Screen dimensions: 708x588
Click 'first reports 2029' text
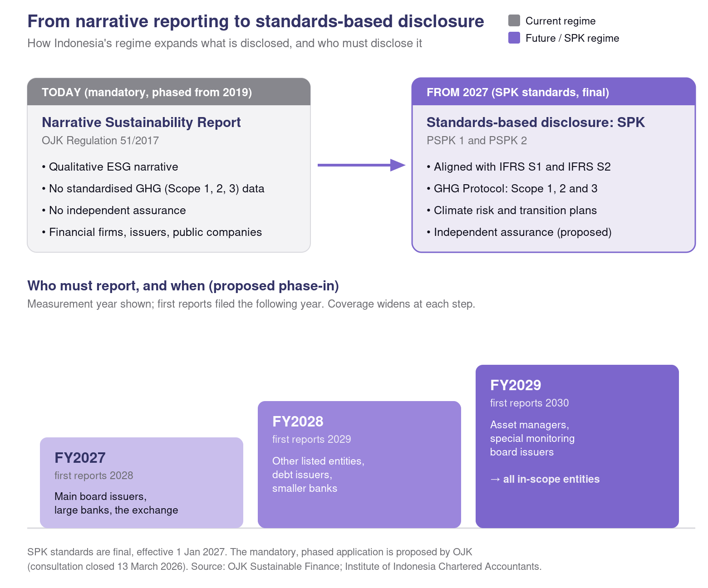311,439
